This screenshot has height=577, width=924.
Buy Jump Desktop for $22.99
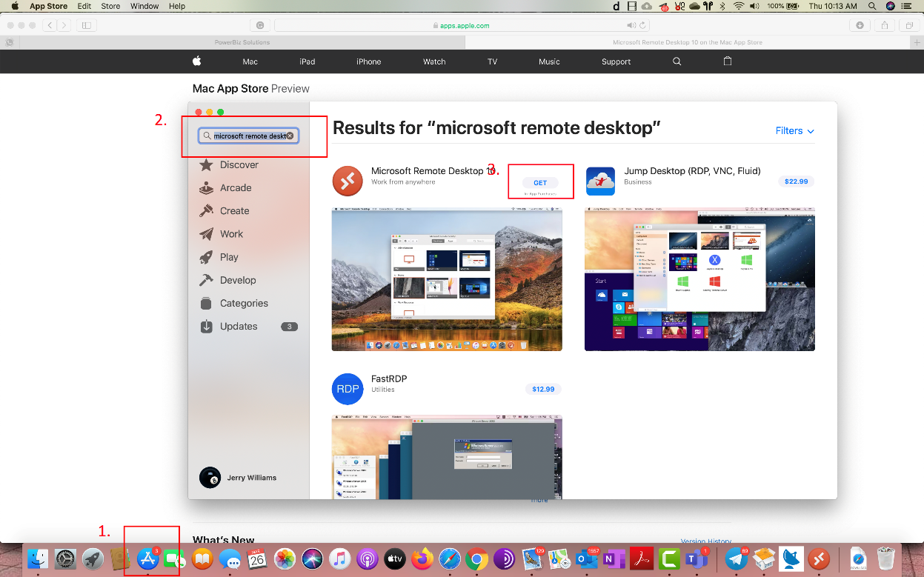pos(796,181)
